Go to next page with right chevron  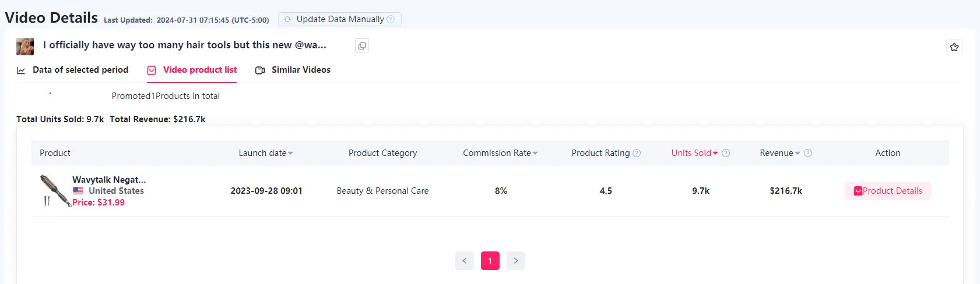click(516, 261)
